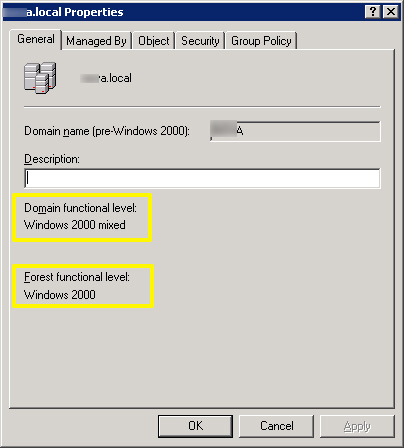Click the Domain name (pre-Windows 2000) label

tap(107, 131)
